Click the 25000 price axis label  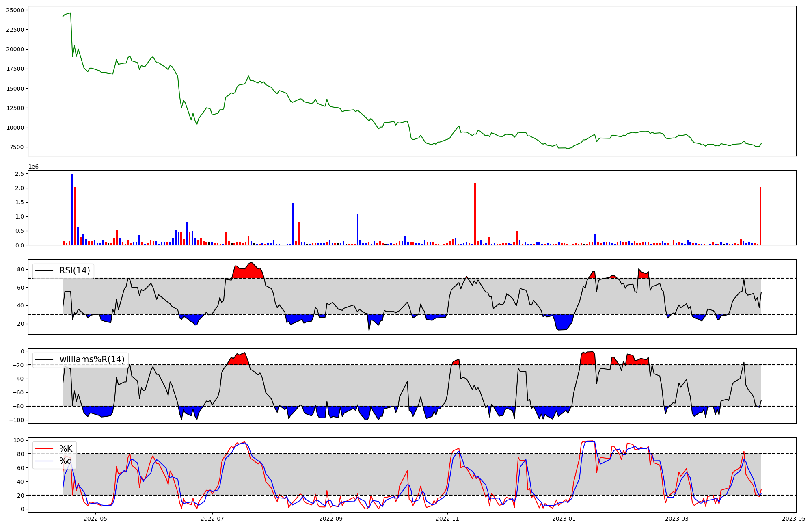[x=15, y=10]
